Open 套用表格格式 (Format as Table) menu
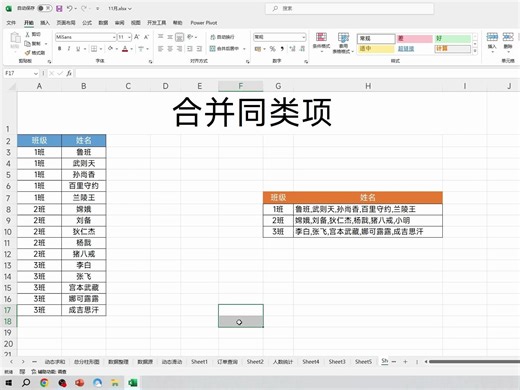This screenshot has height=390, width=520. click(x=343, y=43)
